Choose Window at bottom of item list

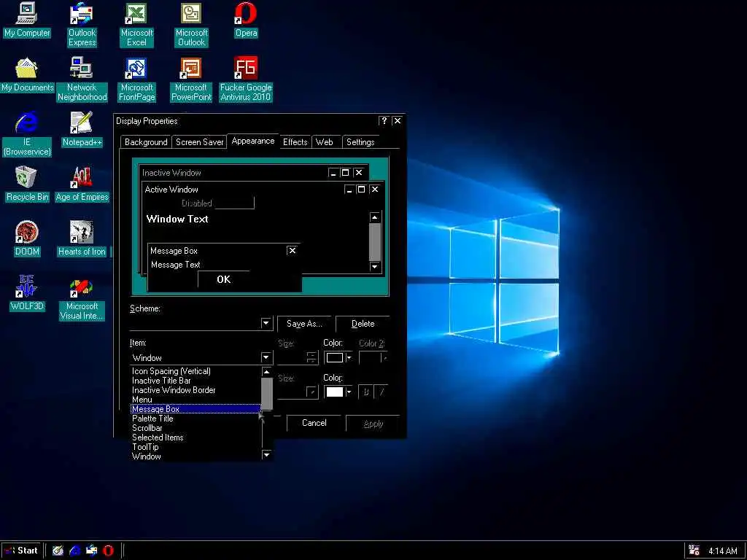(x=196, y=456)
